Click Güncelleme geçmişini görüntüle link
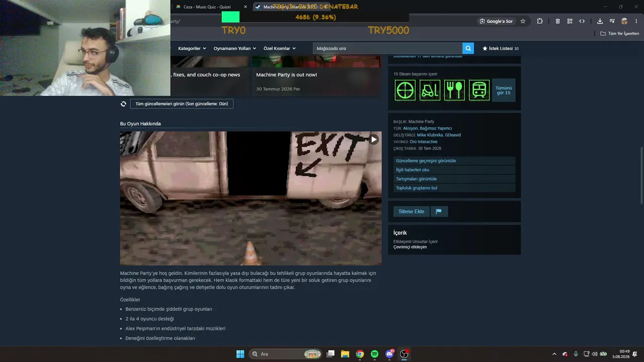 [454, 161]
